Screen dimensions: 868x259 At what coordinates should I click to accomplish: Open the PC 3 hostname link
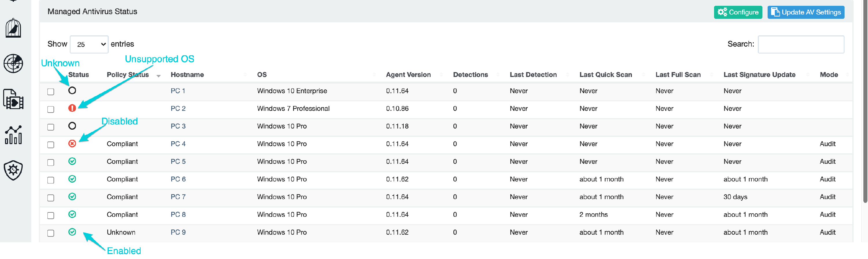point(178,126)
